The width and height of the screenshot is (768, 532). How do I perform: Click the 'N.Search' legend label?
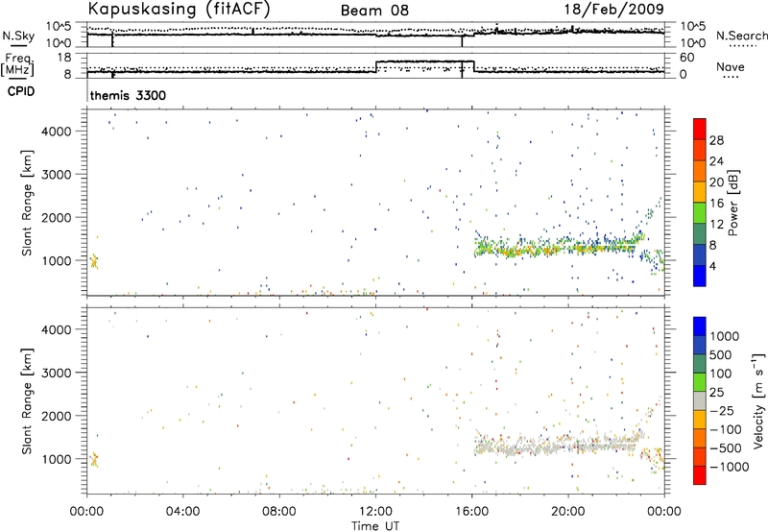tap(741, 36)
